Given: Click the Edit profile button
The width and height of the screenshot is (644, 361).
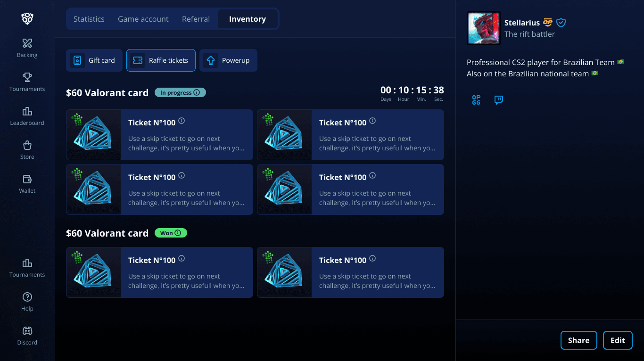Looking at the screenshot, I should [618, 340].
